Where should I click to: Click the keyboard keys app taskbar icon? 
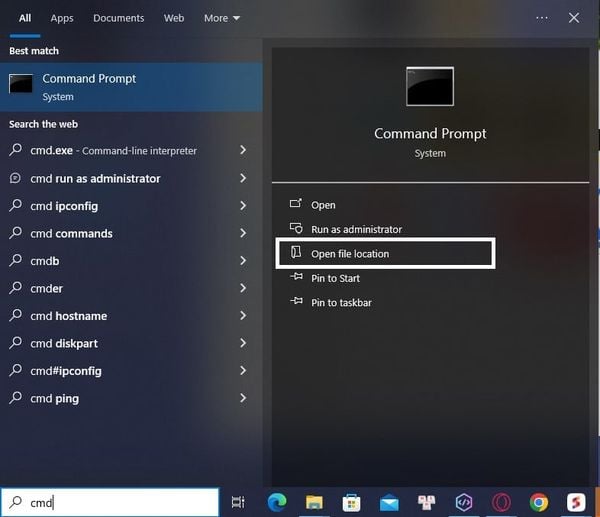426,502
